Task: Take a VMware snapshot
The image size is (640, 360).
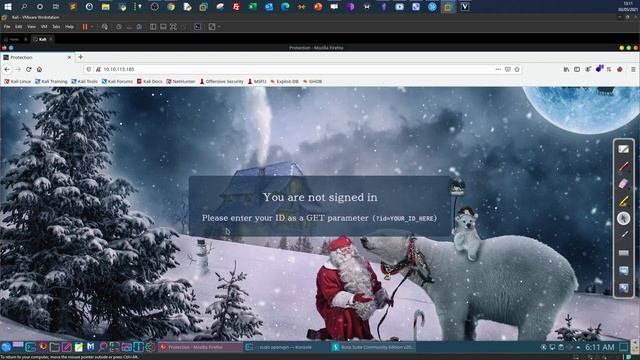Action: 119,27
